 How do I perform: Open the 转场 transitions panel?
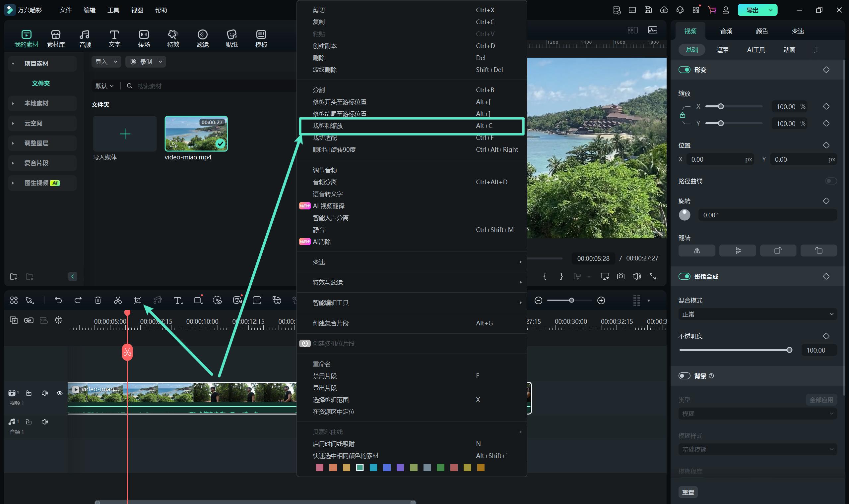(144, 38)
